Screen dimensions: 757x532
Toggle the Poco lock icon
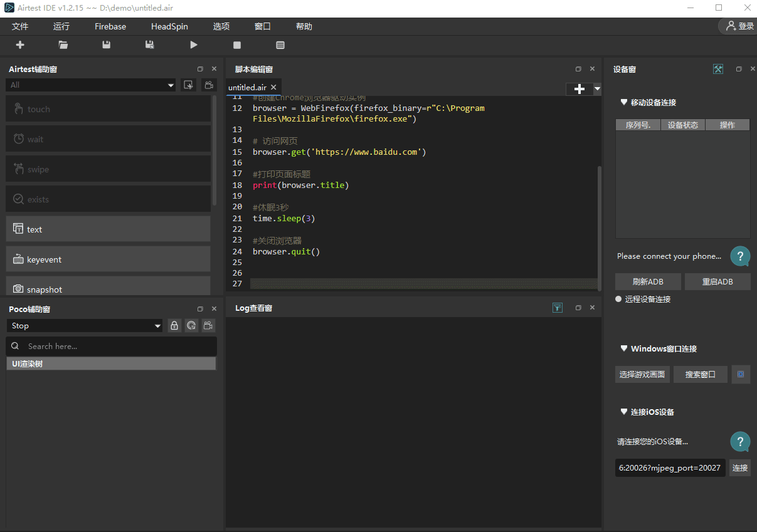pyautogui.click(x=174, y=326)
